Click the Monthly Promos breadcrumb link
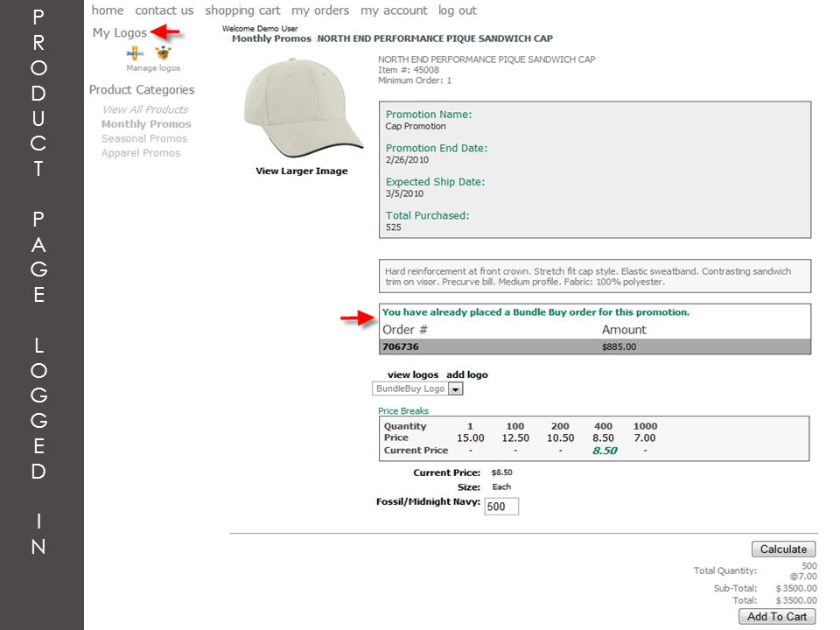840x630 pixels. 271,38
